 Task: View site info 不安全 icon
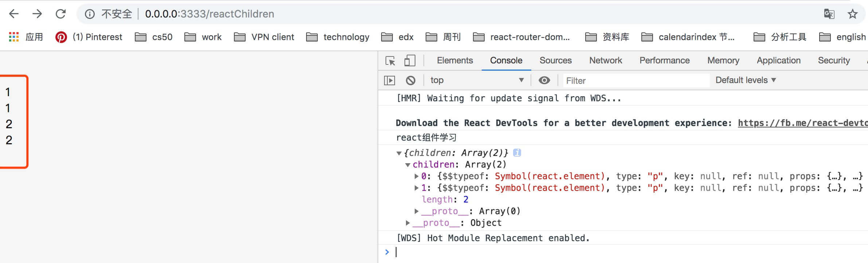tap(90, 14)
